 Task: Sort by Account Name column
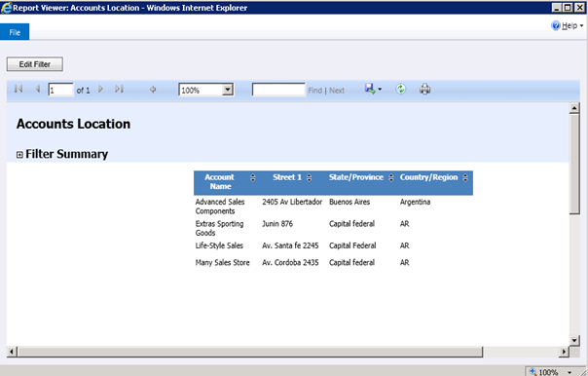point(253,177)
